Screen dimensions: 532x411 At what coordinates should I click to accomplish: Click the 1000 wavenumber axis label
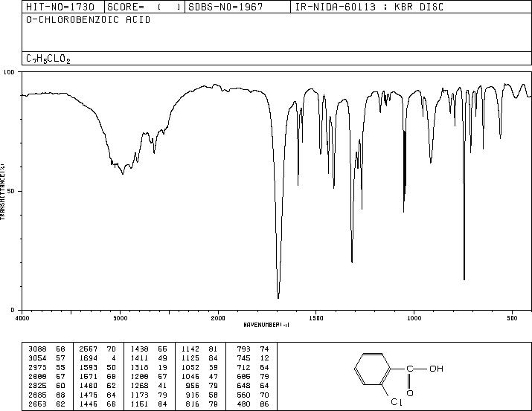pyautogui.click(x=414, y=318)
